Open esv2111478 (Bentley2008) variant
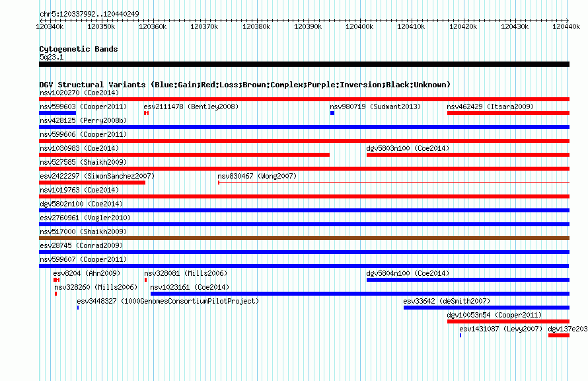588x381 pixels. coord(191,106)
